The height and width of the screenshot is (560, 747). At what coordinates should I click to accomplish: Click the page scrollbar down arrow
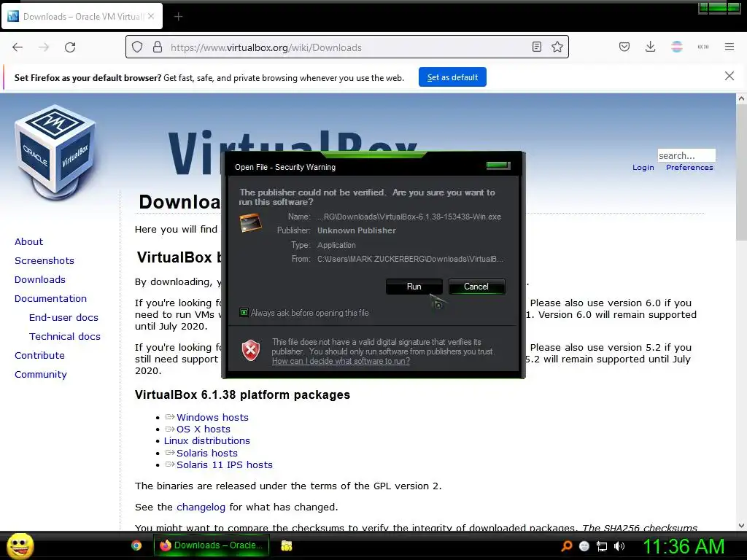point(741,526)
